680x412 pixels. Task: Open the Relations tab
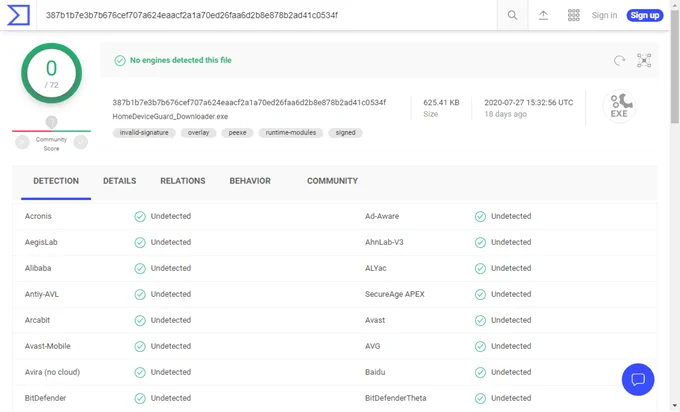182,181
